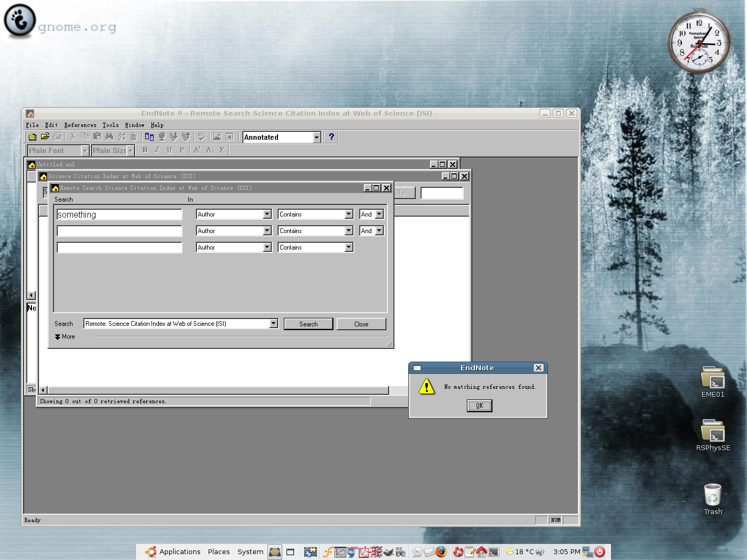Image resolution: width=747 pixels, height=560 pixels.
Task: Open the References menu
Action: point(81,125)
